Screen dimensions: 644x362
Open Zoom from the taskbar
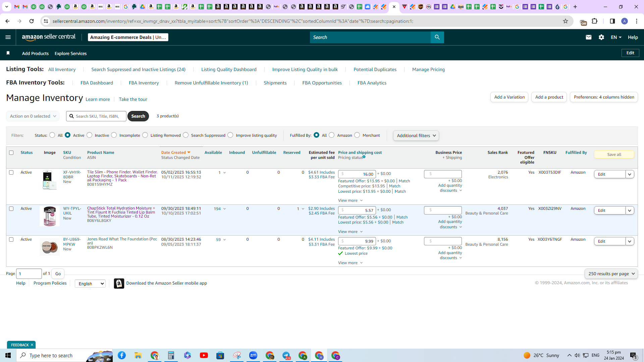(x=253, y=355)
